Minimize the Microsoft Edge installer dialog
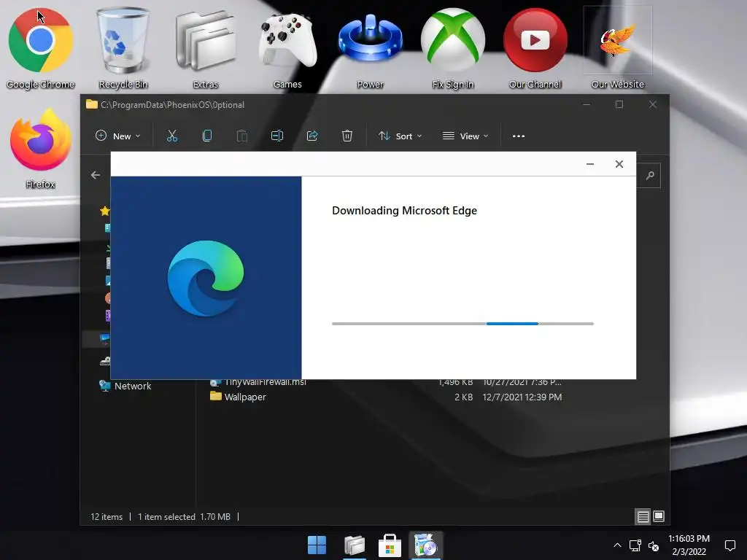The height and width of the screenshot is (560, 747). tap(589, 164)
